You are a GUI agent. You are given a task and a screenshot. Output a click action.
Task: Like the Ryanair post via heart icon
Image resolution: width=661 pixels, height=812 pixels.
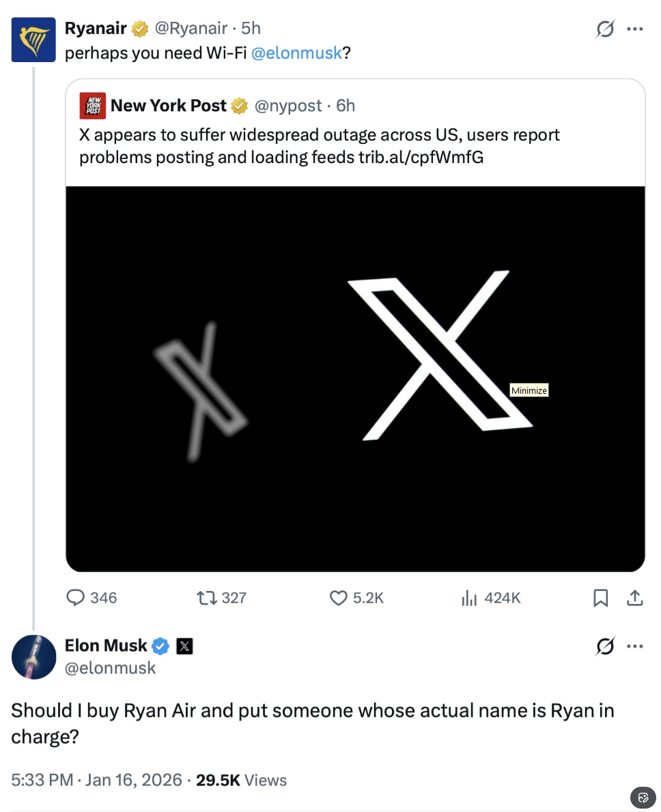pyautogui.click(x=339, y=598)
